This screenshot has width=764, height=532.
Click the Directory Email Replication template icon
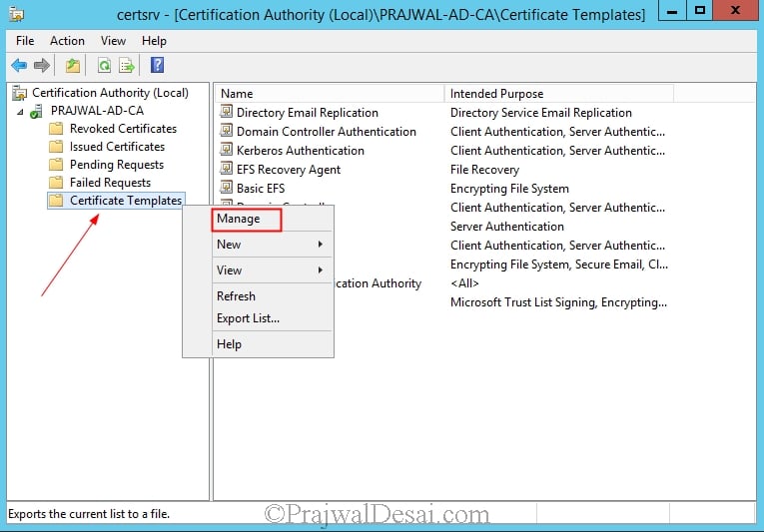point(226,112)
